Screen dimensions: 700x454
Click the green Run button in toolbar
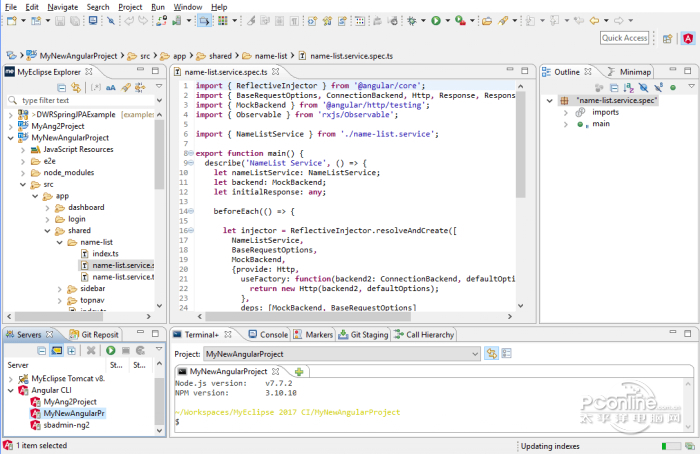point(436,20)
